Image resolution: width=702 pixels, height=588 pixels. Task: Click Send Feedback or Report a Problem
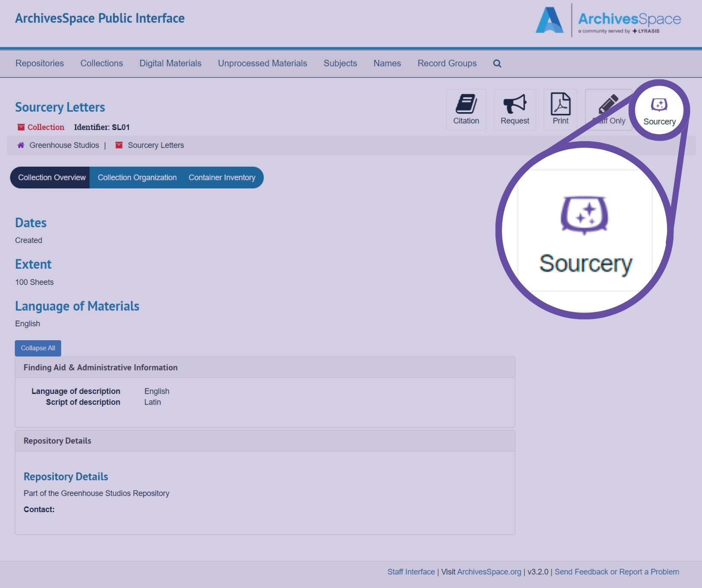(x=617, y=572)
